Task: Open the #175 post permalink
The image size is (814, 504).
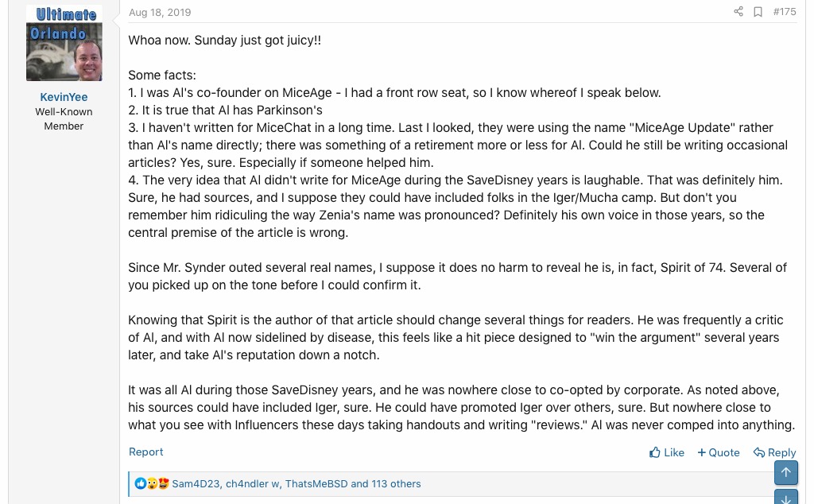Action: [x=785, y=12]
